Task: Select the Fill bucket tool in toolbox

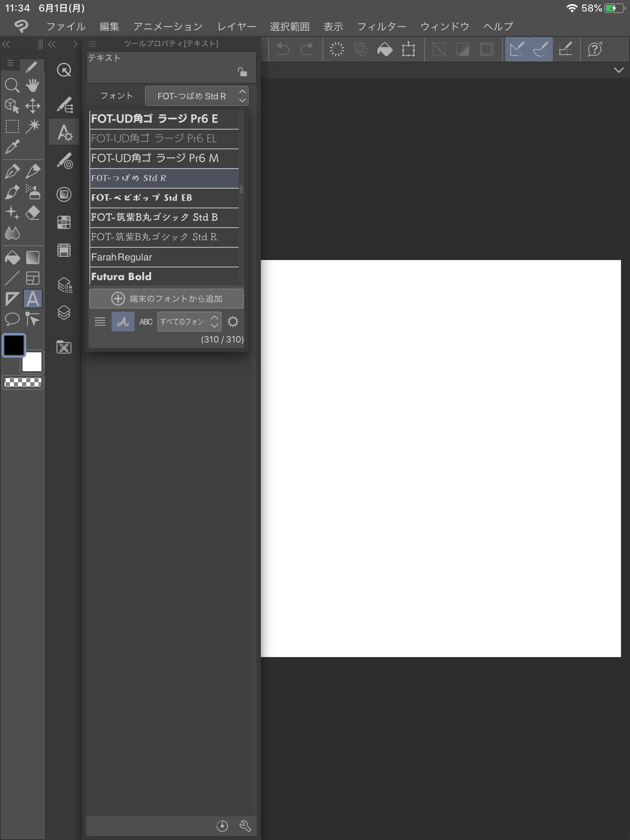Action: pos(12,258)
